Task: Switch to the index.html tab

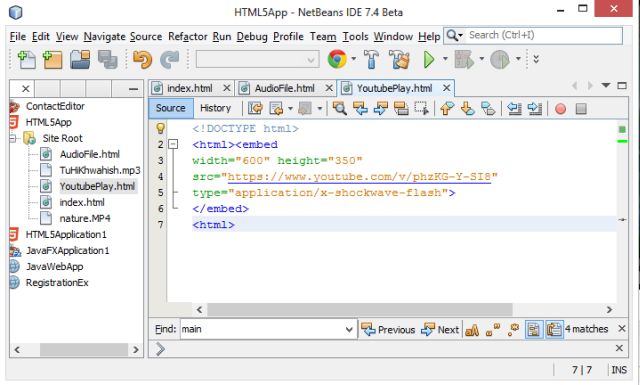Action: (x=190, y=88)
